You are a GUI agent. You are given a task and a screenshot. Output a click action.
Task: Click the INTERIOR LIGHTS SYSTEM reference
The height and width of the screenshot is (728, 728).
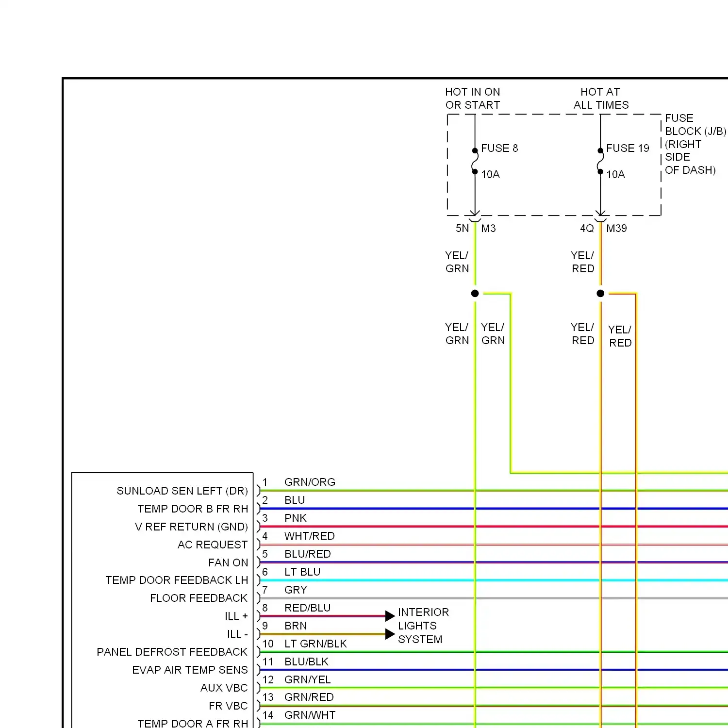[423, 626]
